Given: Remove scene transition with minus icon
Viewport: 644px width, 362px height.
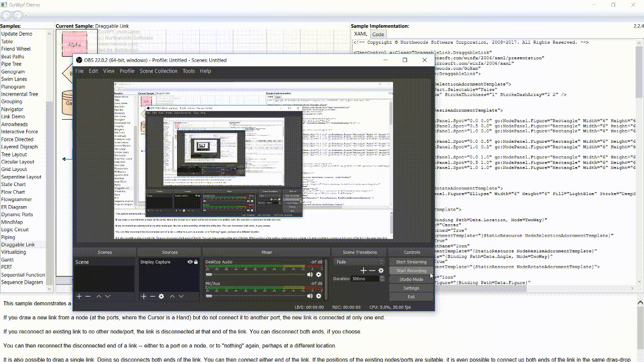Looking at the screenshot, I should tap(372, 270).
